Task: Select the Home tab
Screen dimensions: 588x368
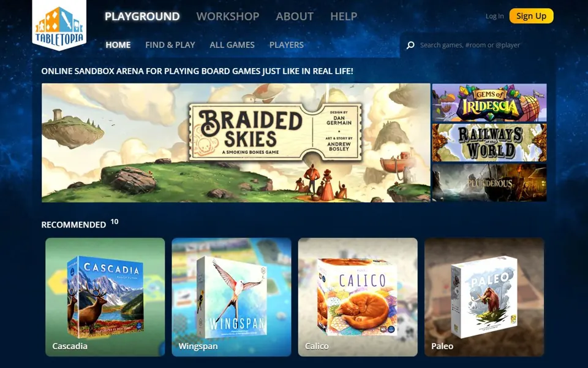Action: point(118,45)
